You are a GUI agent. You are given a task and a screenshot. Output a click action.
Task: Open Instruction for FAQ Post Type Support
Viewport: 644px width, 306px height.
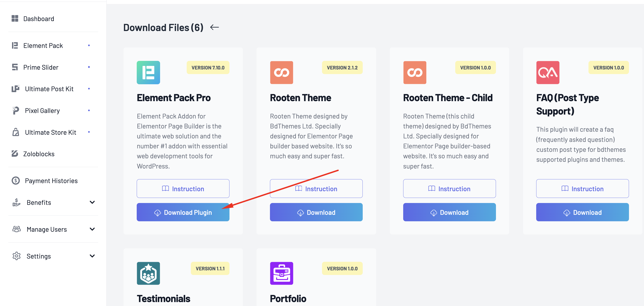coord(582,189)
